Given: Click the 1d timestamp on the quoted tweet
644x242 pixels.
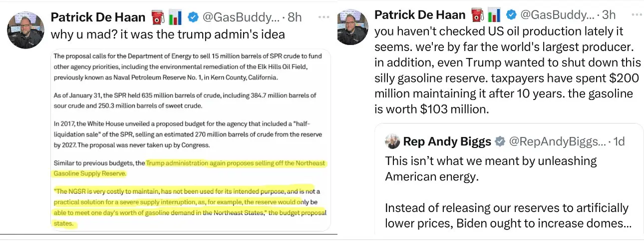Looking at the screenshot, I should [619, 142].
